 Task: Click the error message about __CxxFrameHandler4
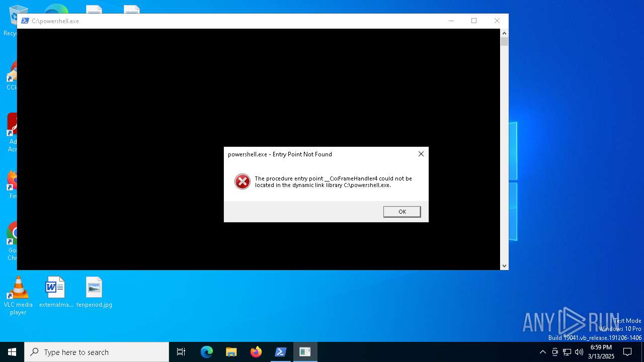point(333,182)
